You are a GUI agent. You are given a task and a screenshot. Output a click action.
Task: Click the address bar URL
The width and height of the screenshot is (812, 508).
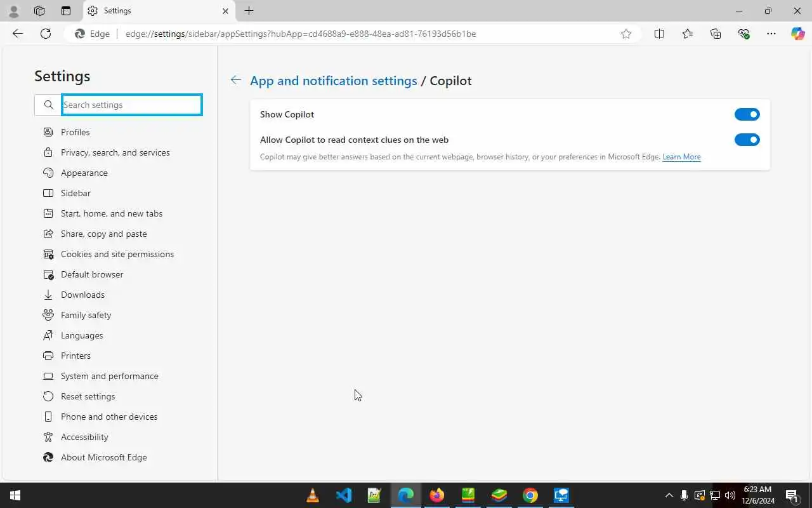click(x=301, y=34)
